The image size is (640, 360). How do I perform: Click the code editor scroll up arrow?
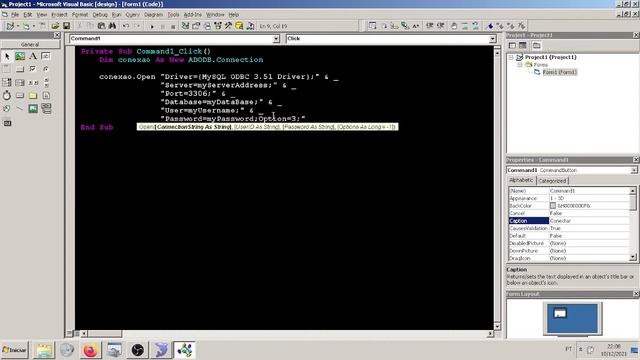click(497, 53)
